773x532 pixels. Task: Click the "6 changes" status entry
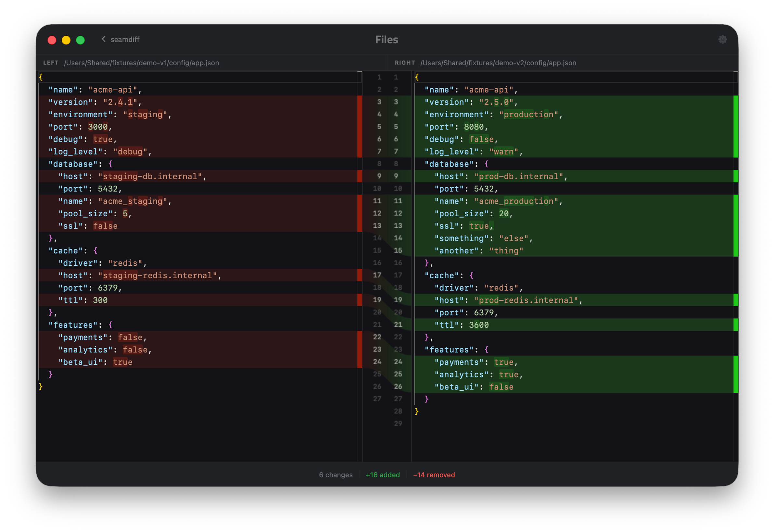[335, 474]
